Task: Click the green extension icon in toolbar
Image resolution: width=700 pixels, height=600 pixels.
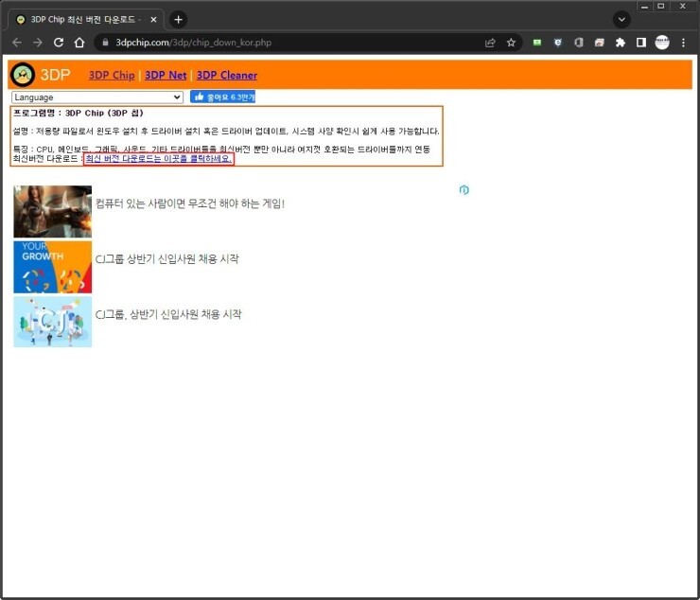Action: [537, 43]
